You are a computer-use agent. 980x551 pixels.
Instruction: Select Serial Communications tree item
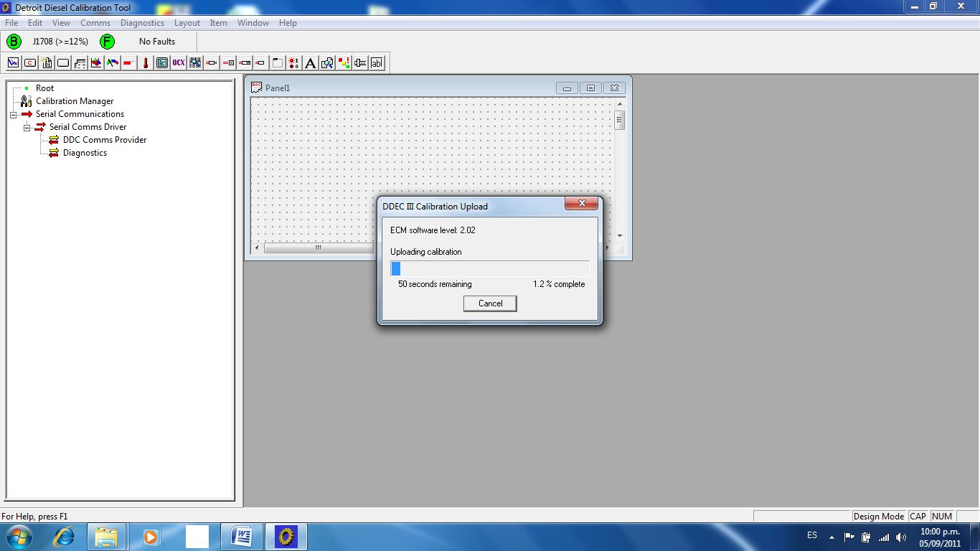(x=80, y=114)
